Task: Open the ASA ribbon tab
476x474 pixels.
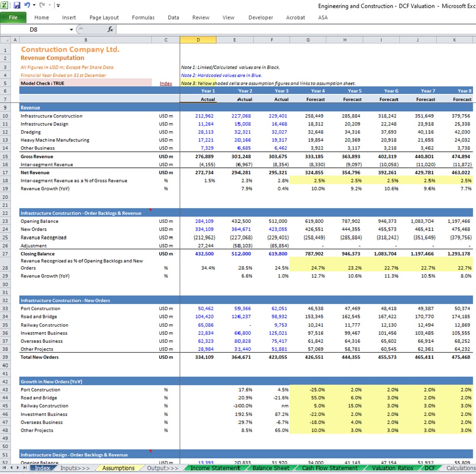Action: coord(323,18)
